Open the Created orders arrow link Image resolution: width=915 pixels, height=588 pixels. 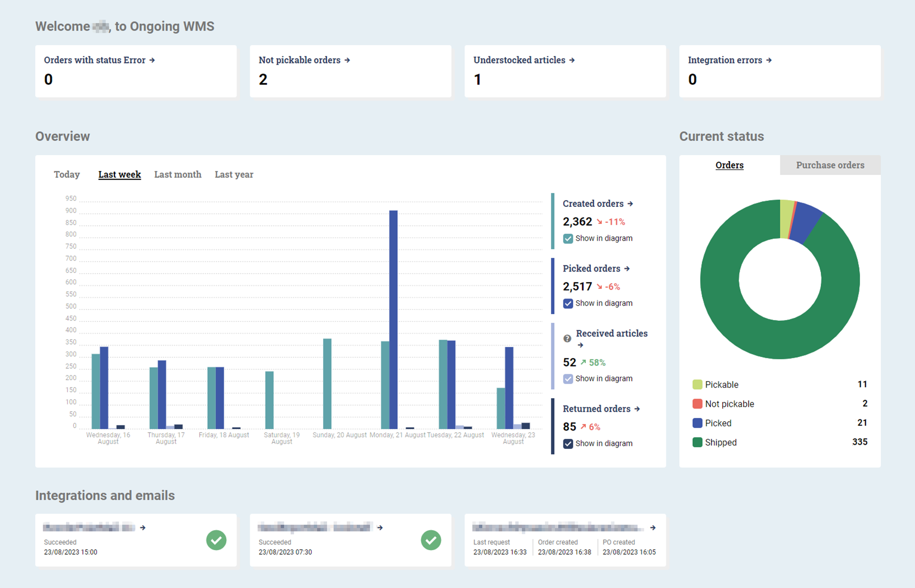click(631, 203)
